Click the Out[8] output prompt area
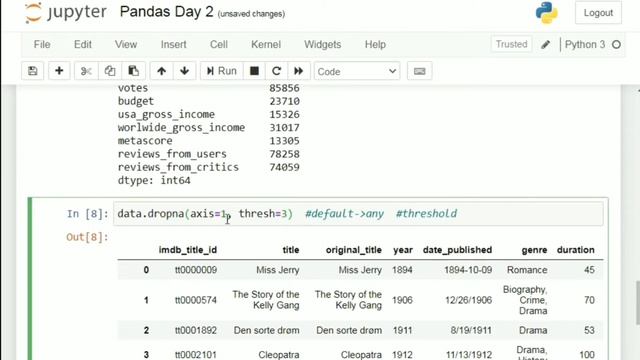The image size is (640, 360). point(87,237)
